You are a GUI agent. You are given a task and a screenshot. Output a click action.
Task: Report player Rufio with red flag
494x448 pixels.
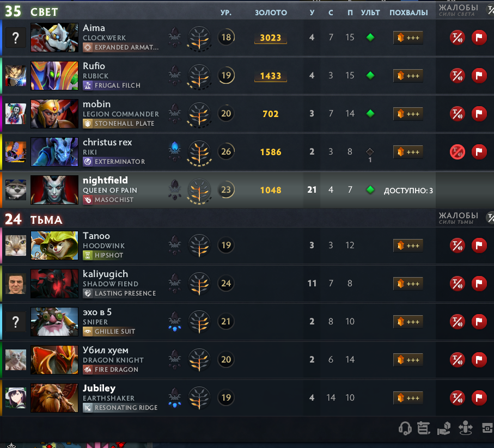[x=479, y=76]
